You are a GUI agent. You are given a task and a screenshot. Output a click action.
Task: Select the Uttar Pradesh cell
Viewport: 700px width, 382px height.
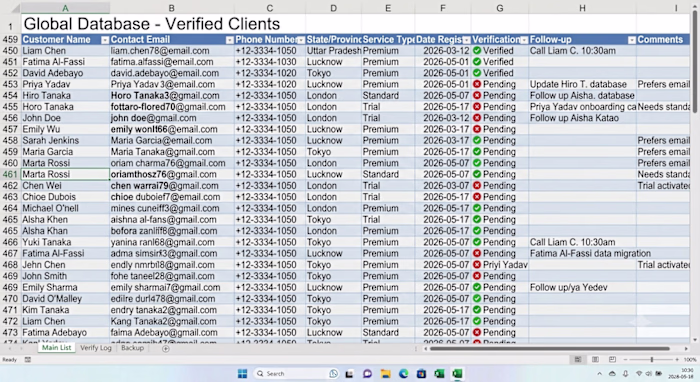pyautogui.click(x=333, y=51)
